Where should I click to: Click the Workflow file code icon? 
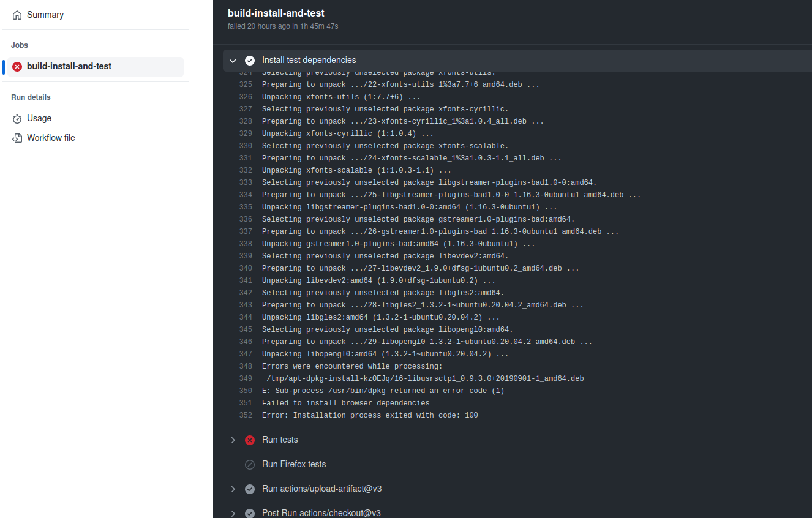[17, 138]
